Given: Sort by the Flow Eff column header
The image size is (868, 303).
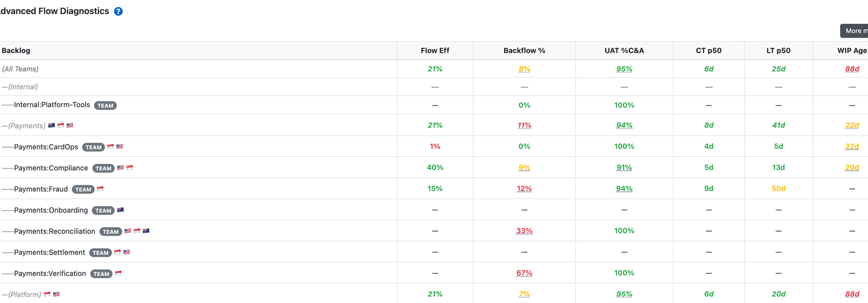Looking at the screenshot, I should tap(435, 50).
